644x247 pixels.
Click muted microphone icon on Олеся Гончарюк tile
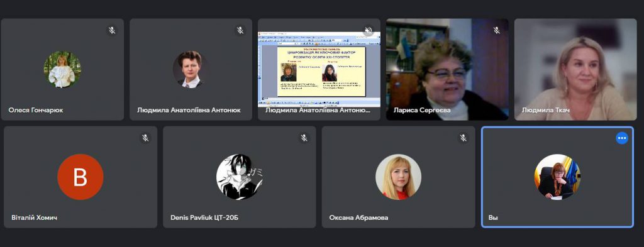coord(111,30)
